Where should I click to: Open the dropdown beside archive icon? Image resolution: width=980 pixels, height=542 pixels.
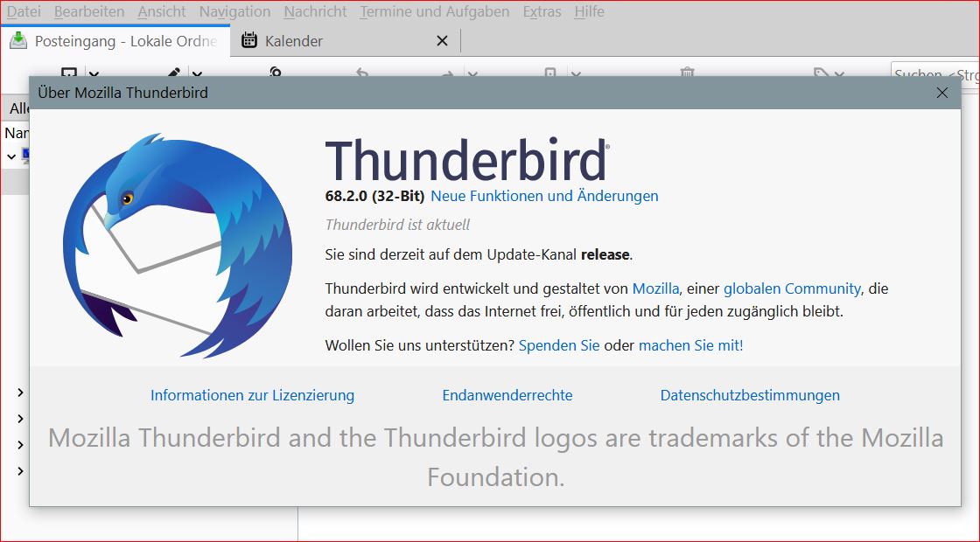576,73
